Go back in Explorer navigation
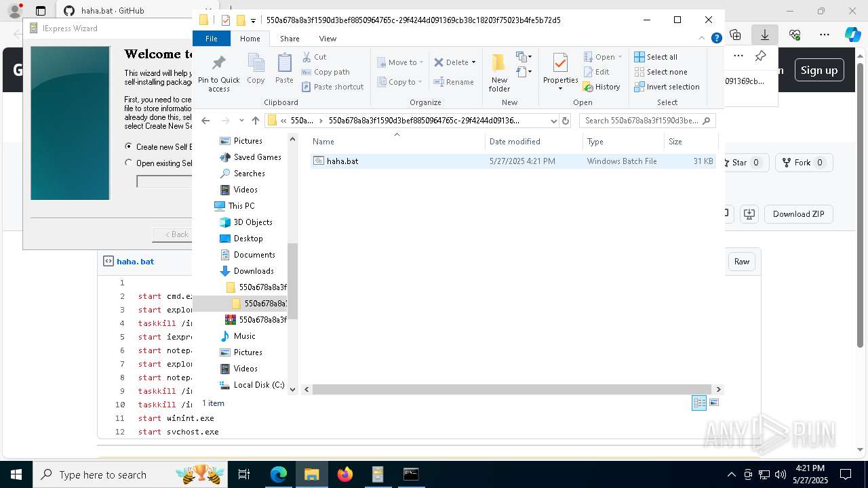Image resolution: width=868 pixels, height=488 pixels. 205,121
